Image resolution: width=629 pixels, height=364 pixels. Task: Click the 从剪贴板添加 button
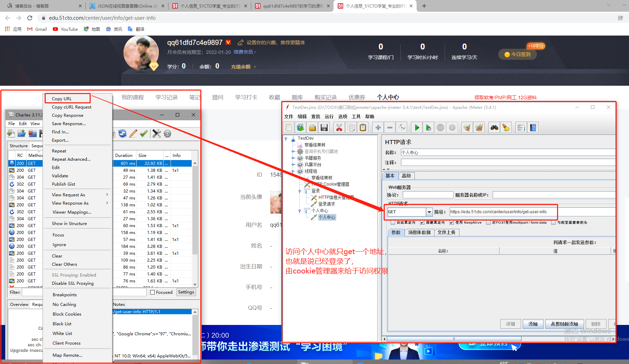pyautogui.click(x=564, y=324)
